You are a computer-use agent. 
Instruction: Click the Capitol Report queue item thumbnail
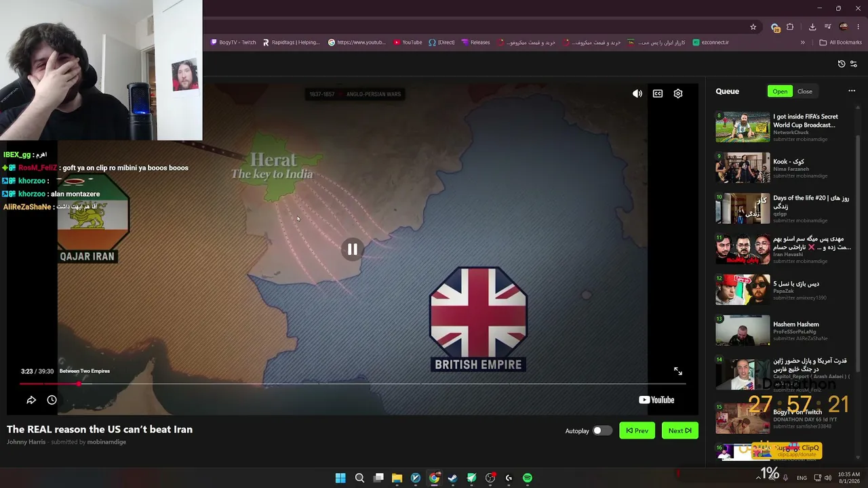coord(743,375)
